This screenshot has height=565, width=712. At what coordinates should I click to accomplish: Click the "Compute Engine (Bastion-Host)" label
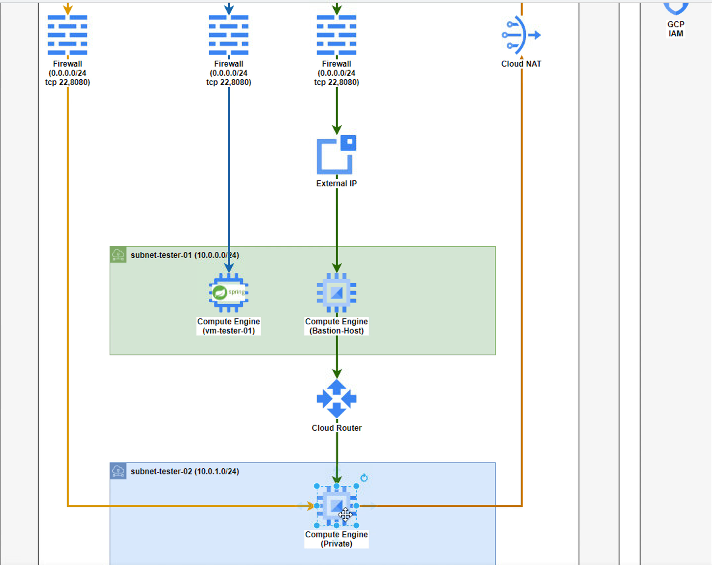336,326
